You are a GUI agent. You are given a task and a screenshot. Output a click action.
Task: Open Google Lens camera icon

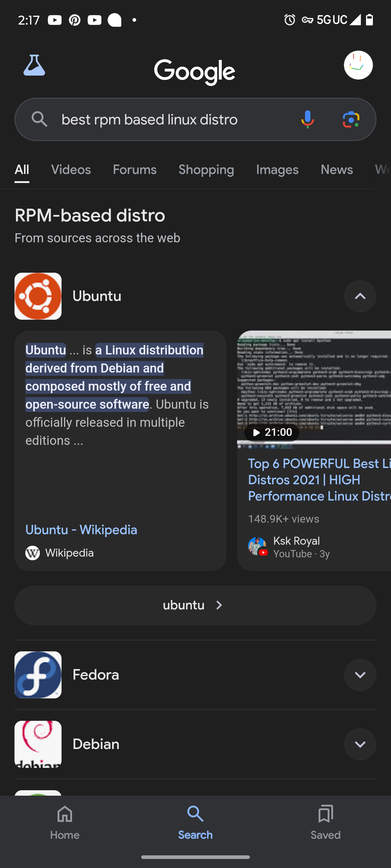click(351, 119)
